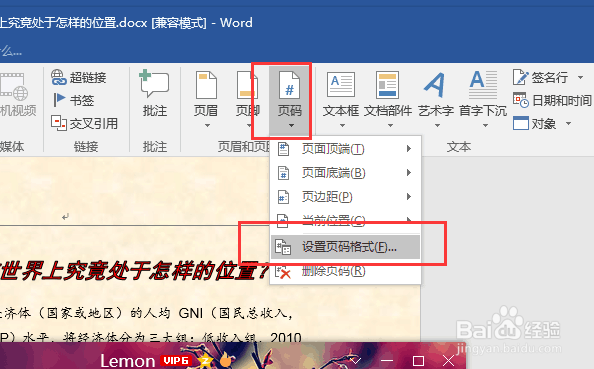The width and height of the screenshot is (594, 369).
Task: Expand WordArt (艺术字) dropdown arrow
Action: click(x=437, y=125)
